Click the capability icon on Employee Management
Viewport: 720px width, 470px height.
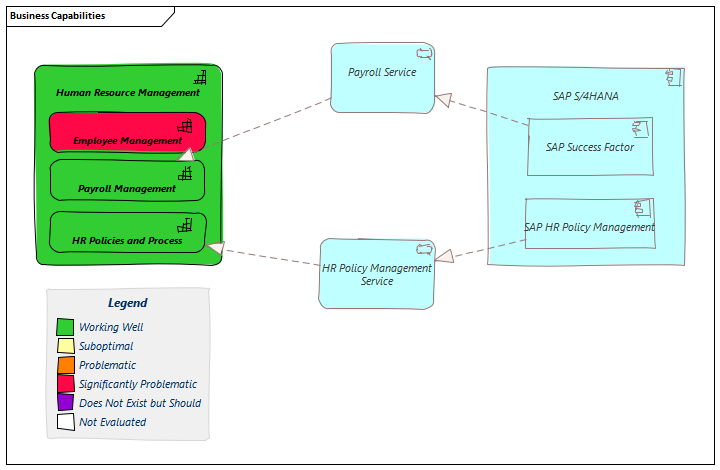coord(185,126)
